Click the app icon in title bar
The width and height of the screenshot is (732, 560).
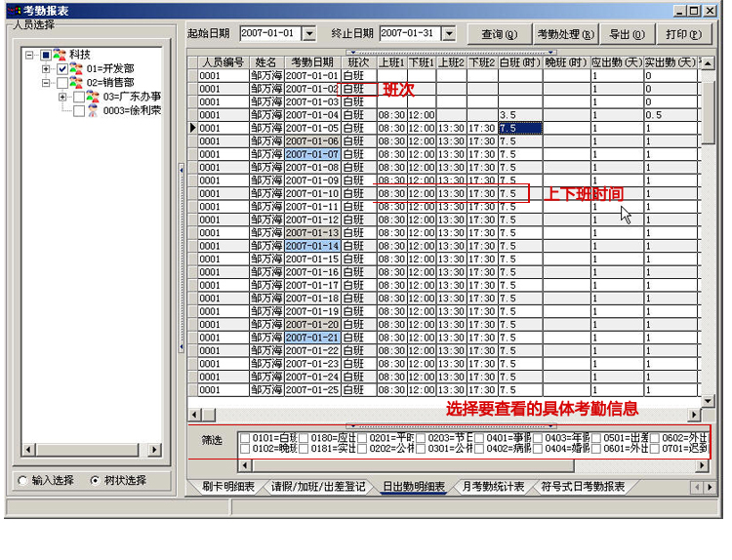13,10
